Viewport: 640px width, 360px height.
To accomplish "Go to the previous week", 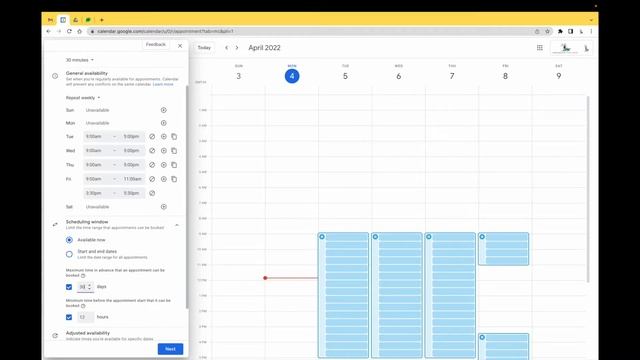I will pyautogui.click(x=227, y=48).
